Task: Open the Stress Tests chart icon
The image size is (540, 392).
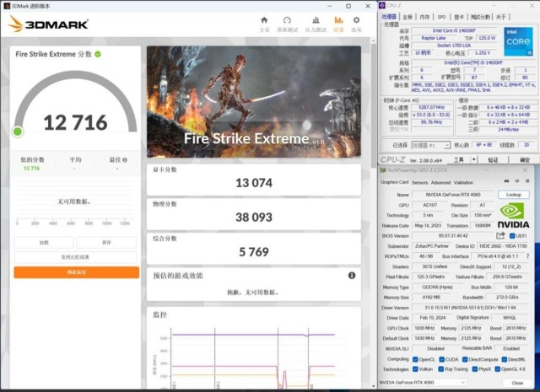Action: [x=316, y=20]
